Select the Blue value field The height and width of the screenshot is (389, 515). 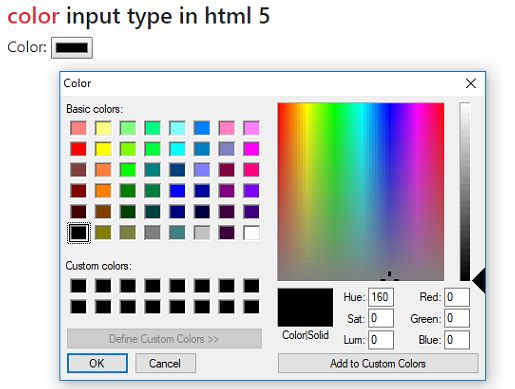tap(457, 340)
